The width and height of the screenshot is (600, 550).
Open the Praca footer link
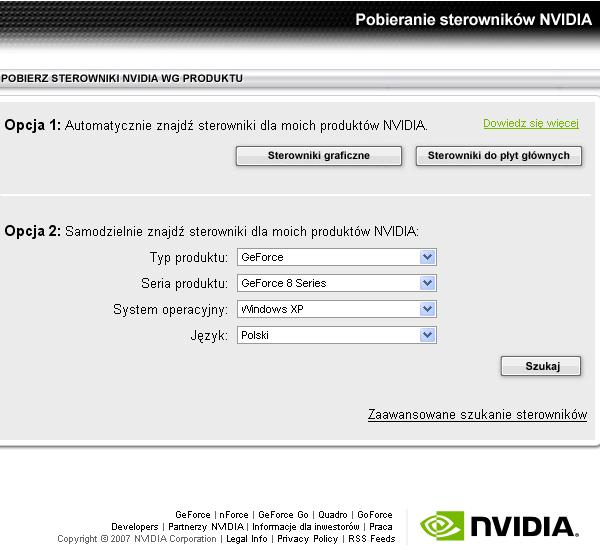381,527
